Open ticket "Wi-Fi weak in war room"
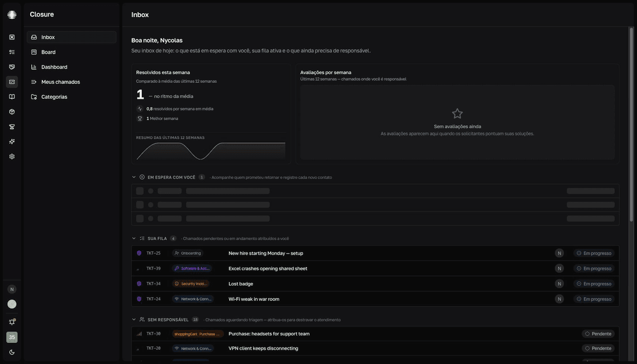637x364 pixels. point(254,299)
